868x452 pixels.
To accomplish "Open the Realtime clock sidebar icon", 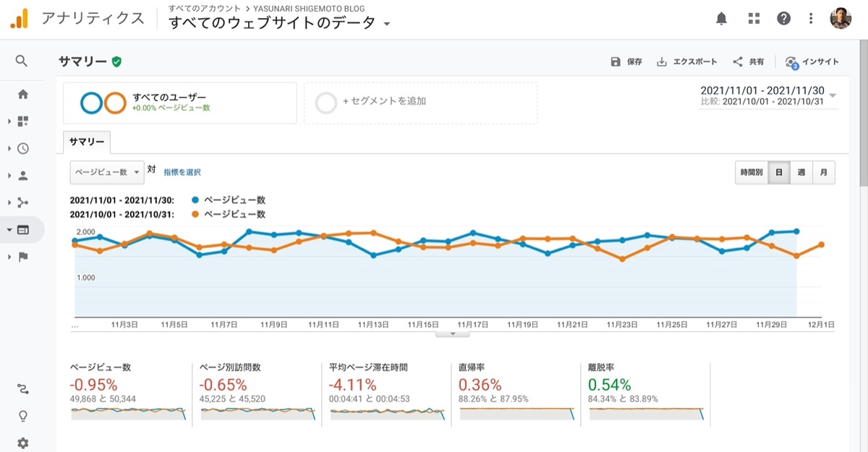I will 23,148.
